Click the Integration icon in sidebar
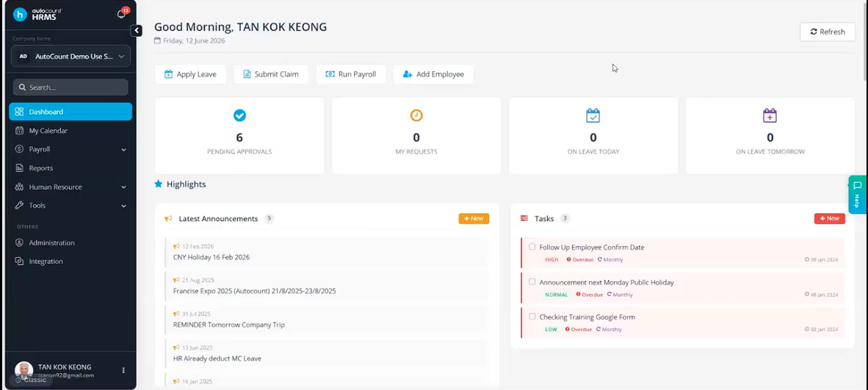Image resolution: width=868 pixels, height=390 pixels. pos(19,261)
